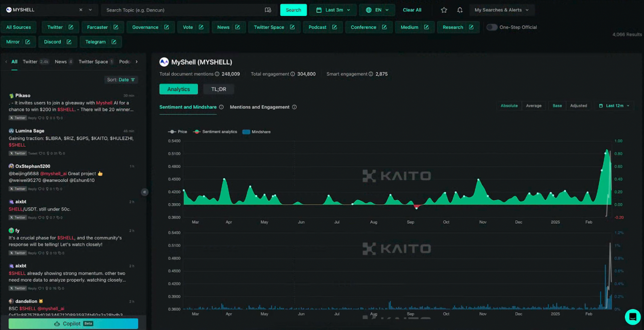
Task: Click the star favorite icon
Action: coord(444,10)
